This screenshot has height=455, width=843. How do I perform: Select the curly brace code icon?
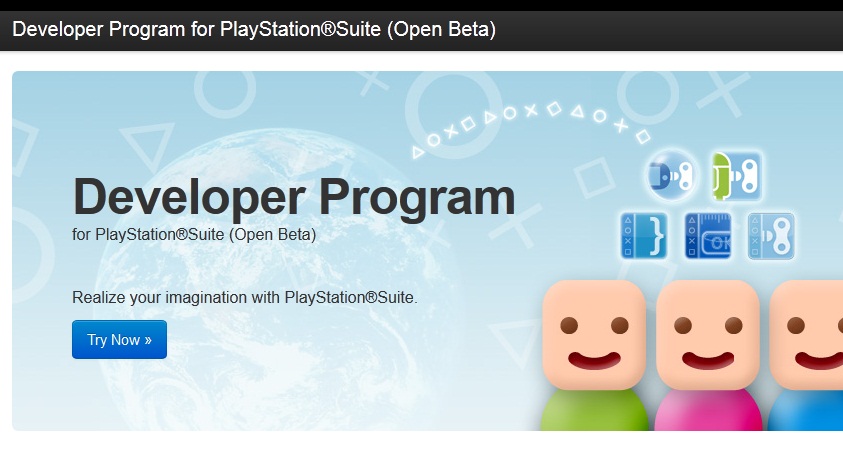[644, 236]
